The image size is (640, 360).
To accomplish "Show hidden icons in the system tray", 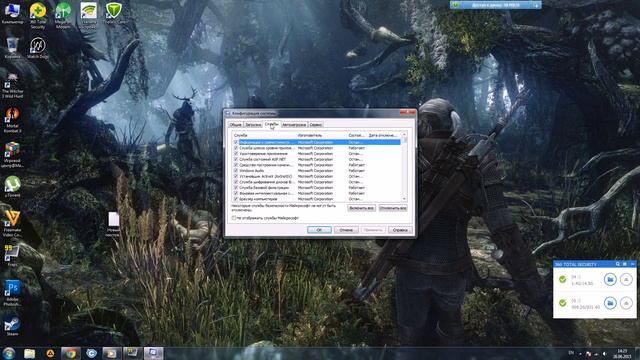I will pyautogui.click(x=580, y=354).
